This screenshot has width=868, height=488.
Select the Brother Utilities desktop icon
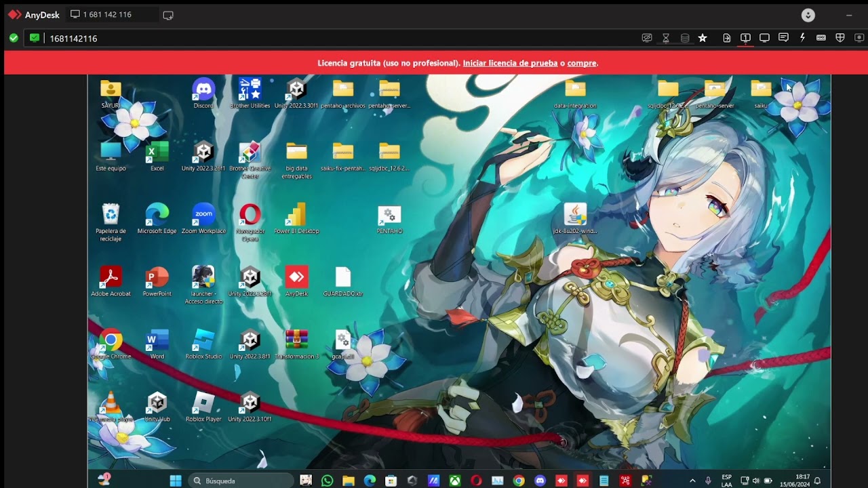[250, 94]
